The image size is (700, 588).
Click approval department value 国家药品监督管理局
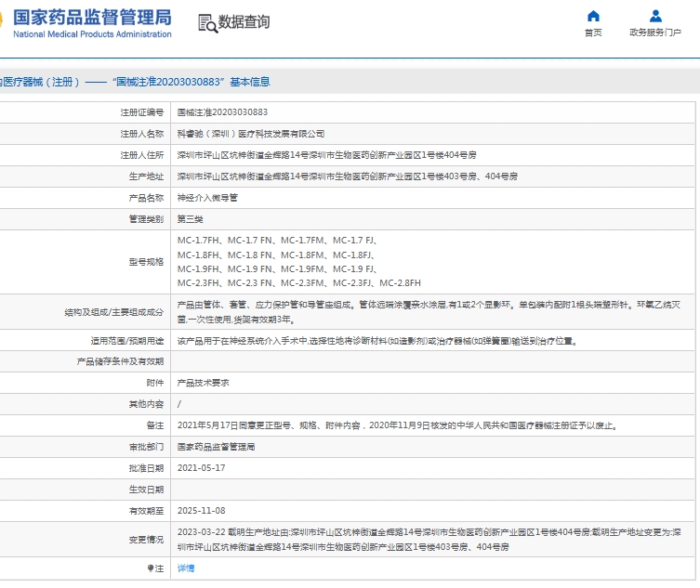[x=216, y=447]
